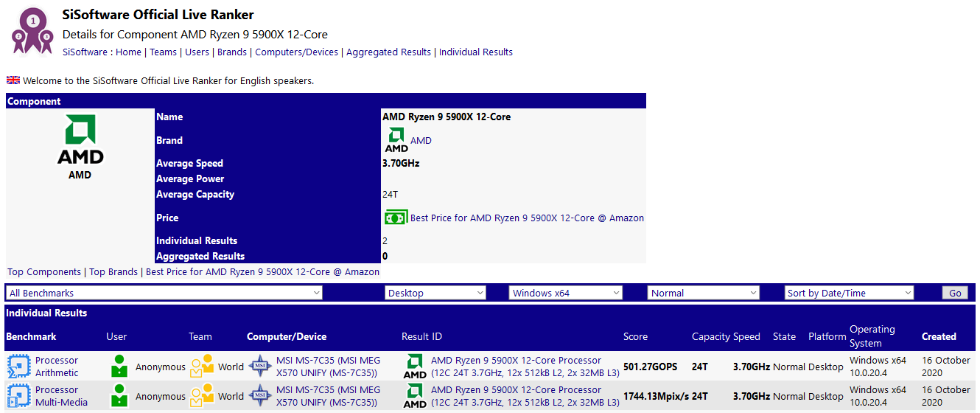Open the All Benchmarks dropdown

tap(164, 293)
